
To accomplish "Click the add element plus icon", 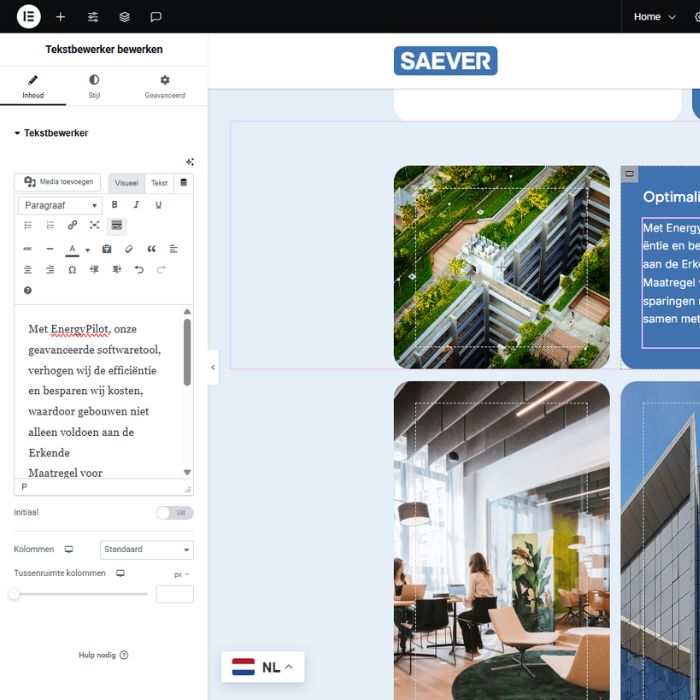I will (x=61, y=17).
